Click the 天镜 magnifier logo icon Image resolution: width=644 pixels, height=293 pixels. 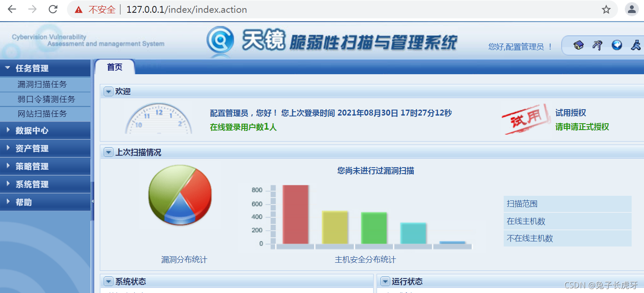click(220, 40)
